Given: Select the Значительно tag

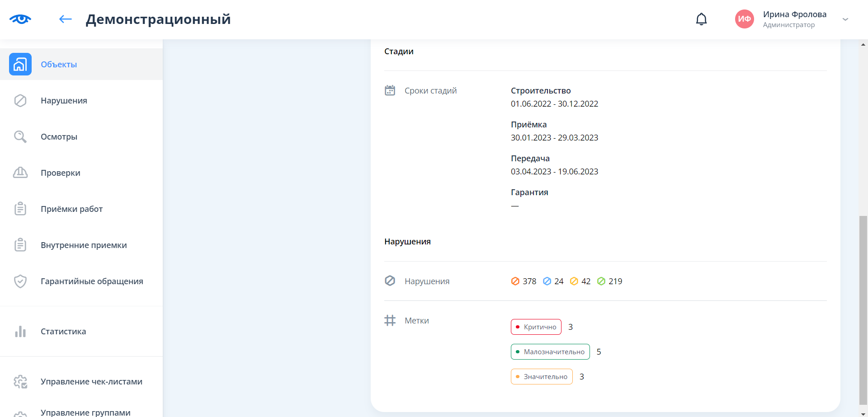Looking at the screenshot, I should tap(541, 377).
